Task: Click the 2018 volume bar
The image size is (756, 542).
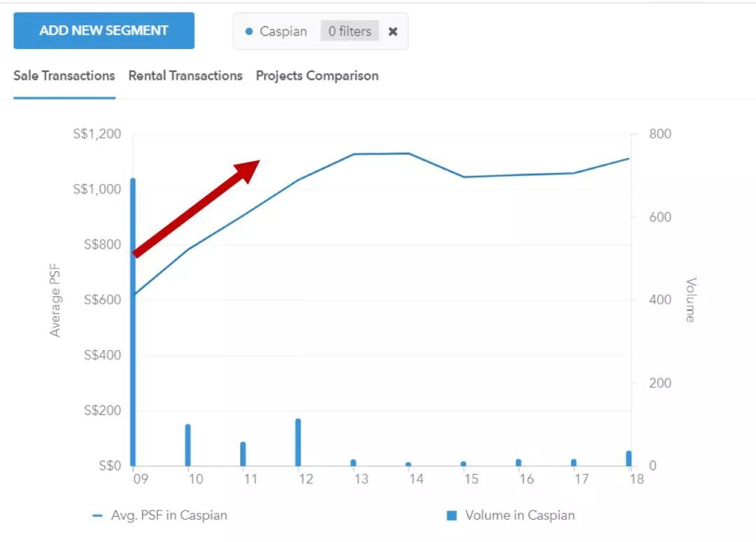Action: click(x=629, y=459)
